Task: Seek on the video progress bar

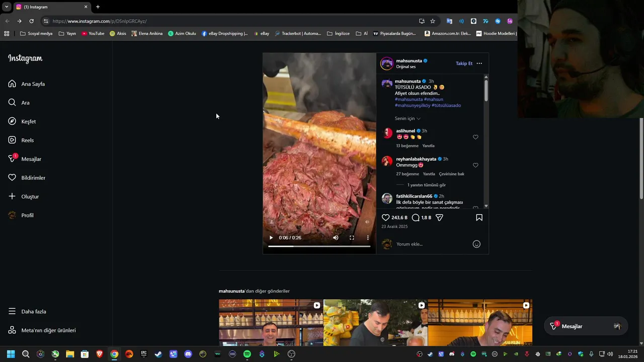Action: [x=319, y=246]
